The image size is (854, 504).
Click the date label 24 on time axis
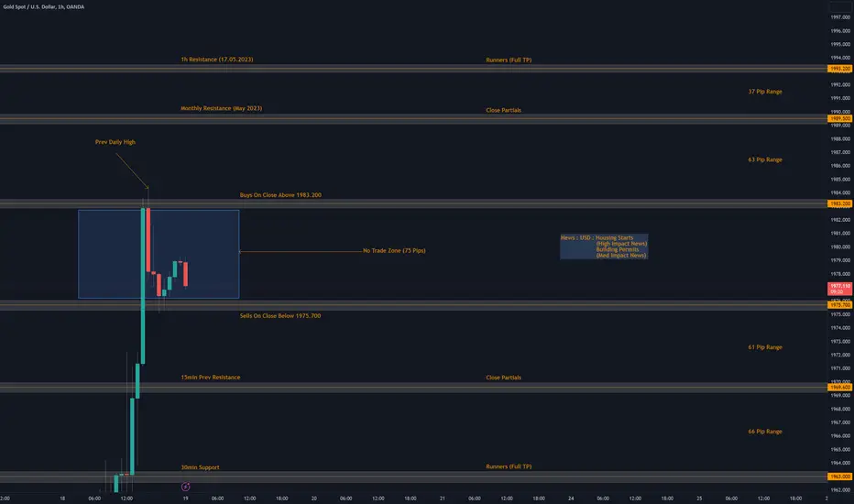[x=571, y=498]
